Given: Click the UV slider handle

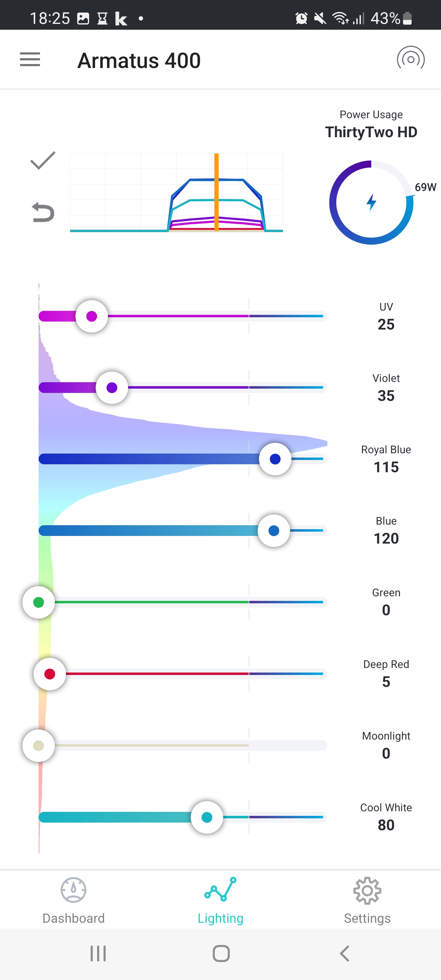Looking at the screenshot, I should coord(92,316).
